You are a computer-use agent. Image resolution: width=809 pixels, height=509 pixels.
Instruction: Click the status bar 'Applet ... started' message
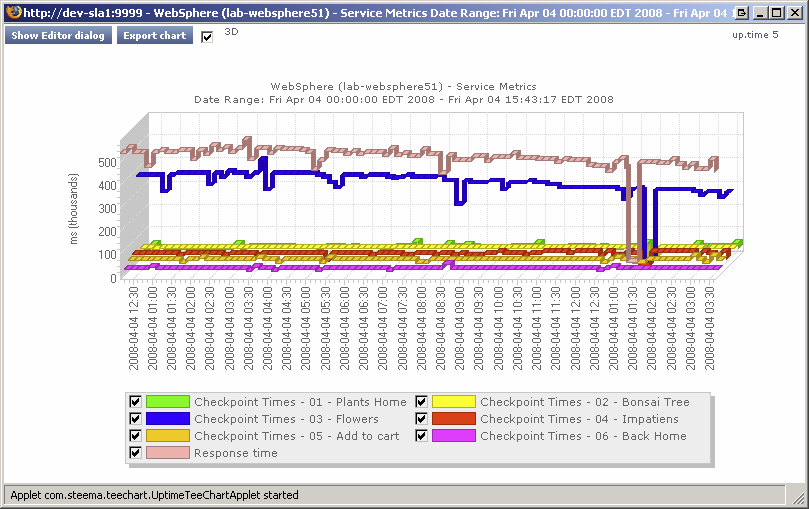click(154, 495)
